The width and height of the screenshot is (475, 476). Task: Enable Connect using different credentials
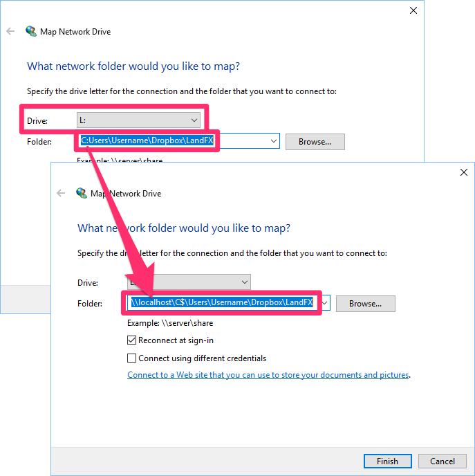pos(132,358)
